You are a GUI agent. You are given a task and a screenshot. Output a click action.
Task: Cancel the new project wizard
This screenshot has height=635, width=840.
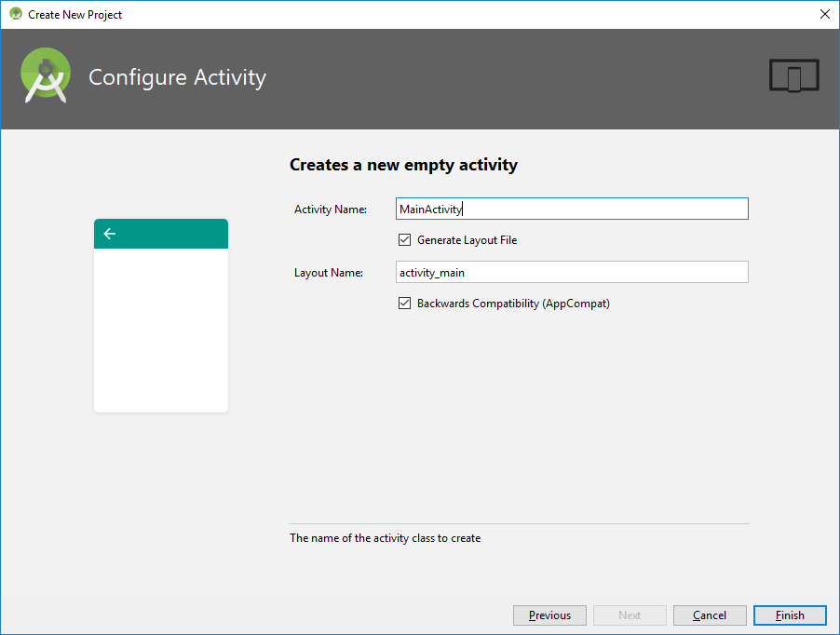click(x=710, y=615)
